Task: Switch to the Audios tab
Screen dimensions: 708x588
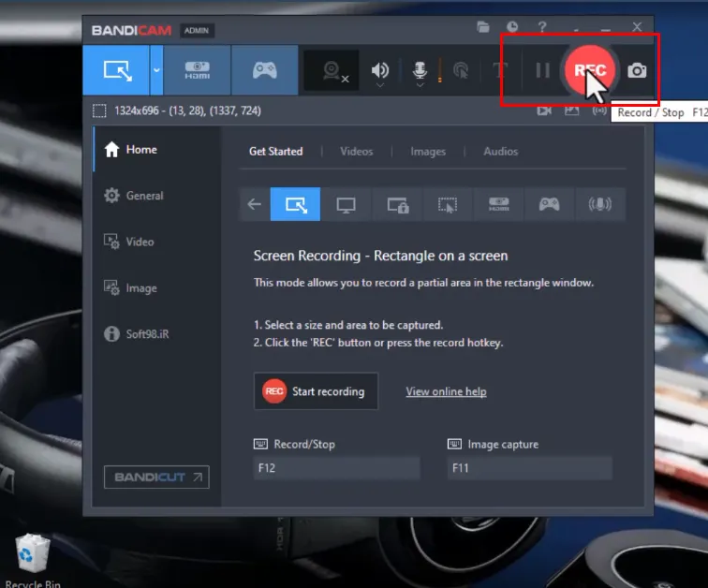Action: [x=501, y=151]
